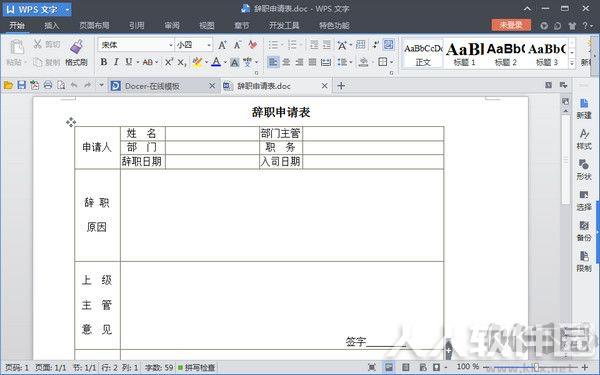The height and width of the screenshot is (375, 600).
Task: Open the 视图 (View) tab
Action: point(207,25)
